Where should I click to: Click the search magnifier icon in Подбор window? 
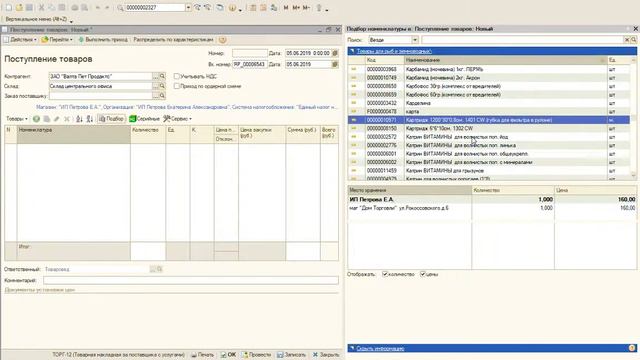(633, 40)
